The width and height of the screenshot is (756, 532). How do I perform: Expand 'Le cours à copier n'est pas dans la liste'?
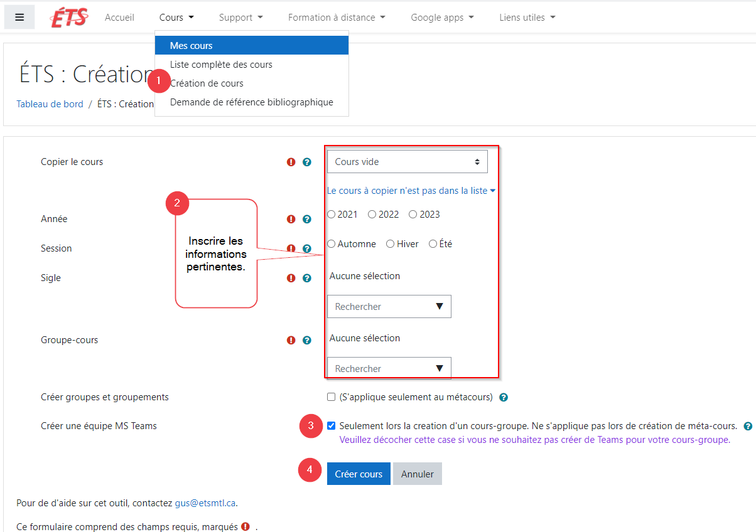(x=411, y=191)
